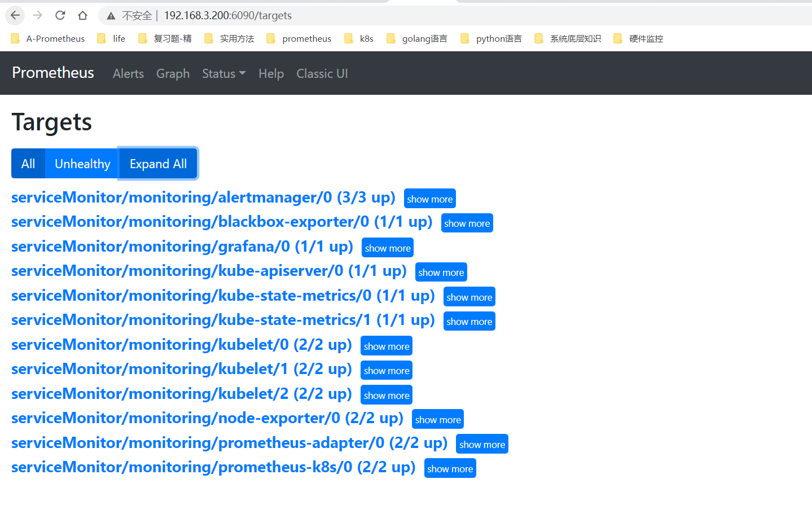Reload the page with the refresh icon
Image resolution: width=812 pixels, height=514 pixels.
click(x=60, y=15)
